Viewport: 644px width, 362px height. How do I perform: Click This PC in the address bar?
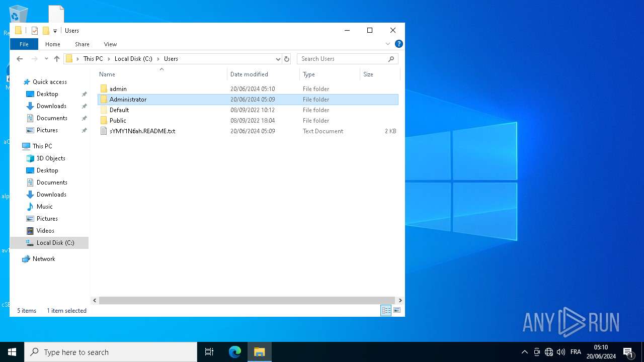(93, 59)
